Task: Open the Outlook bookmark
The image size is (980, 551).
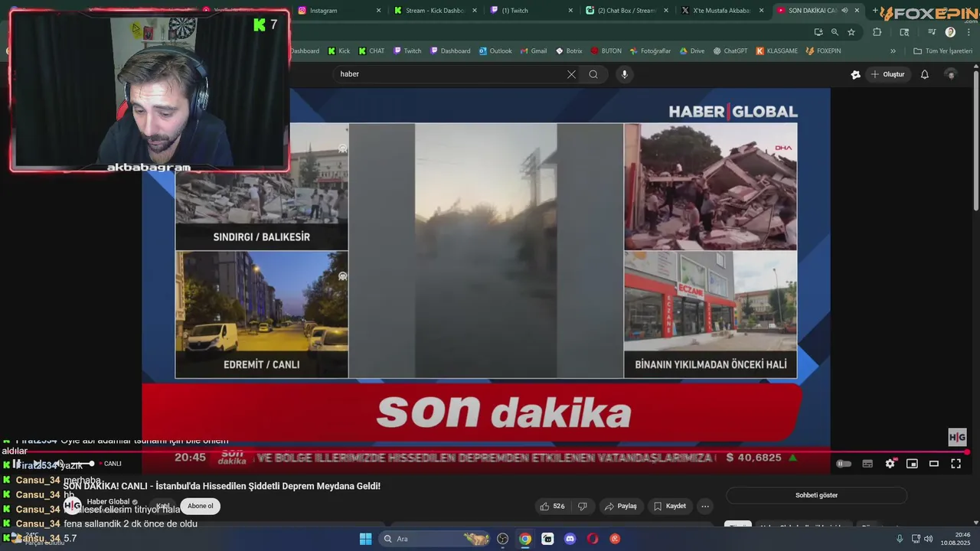Action: coord(495,51)
